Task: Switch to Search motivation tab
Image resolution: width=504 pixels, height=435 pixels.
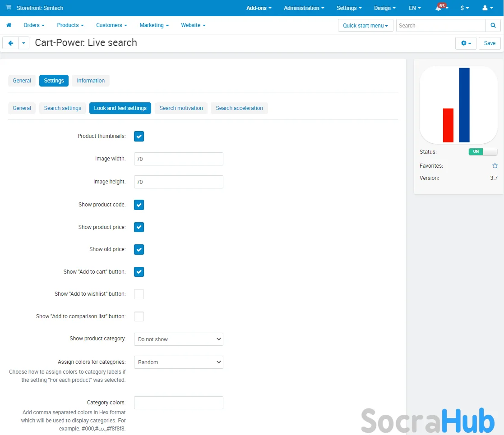Action: [181, 108]
